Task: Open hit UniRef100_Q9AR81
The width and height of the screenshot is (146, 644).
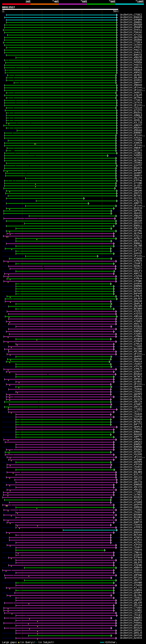Action: (x=131, y=22)
